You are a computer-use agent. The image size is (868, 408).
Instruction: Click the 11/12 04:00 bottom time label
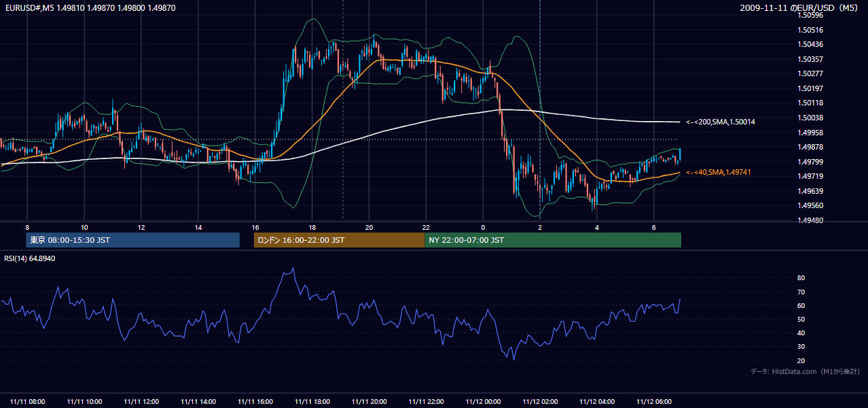pos(597,401)
